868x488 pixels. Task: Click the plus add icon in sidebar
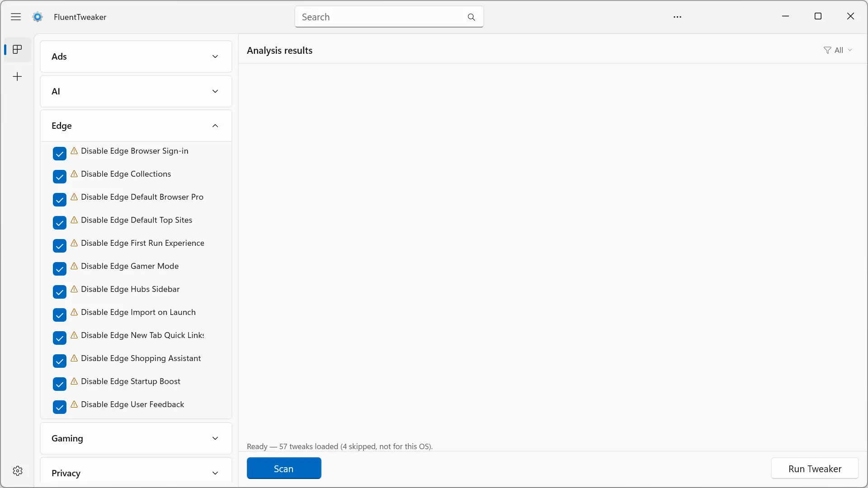[18, 77]
